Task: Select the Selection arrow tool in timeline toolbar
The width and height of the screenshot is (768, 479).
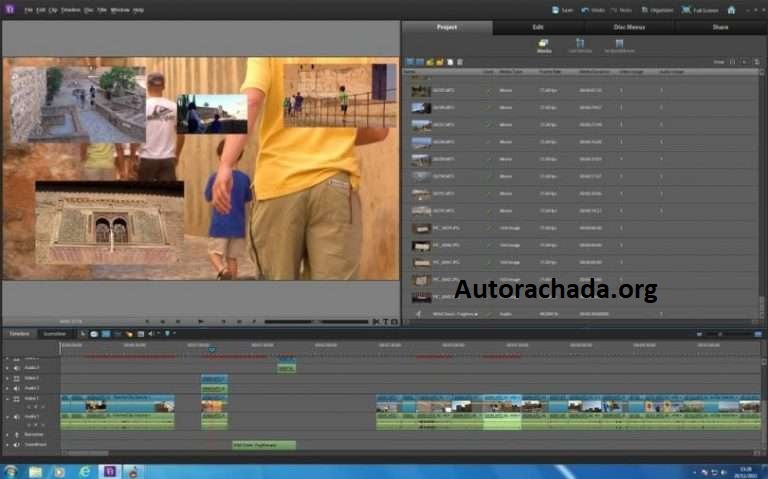Action: point(83,334)
